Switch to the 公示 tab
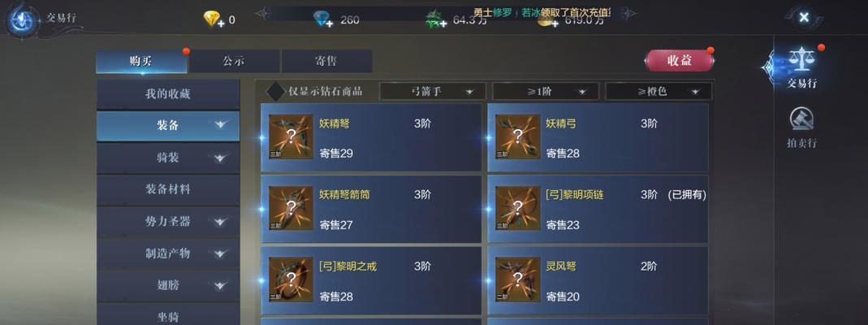The height and width of the screenshot is (325, 868). pos(234,62)
